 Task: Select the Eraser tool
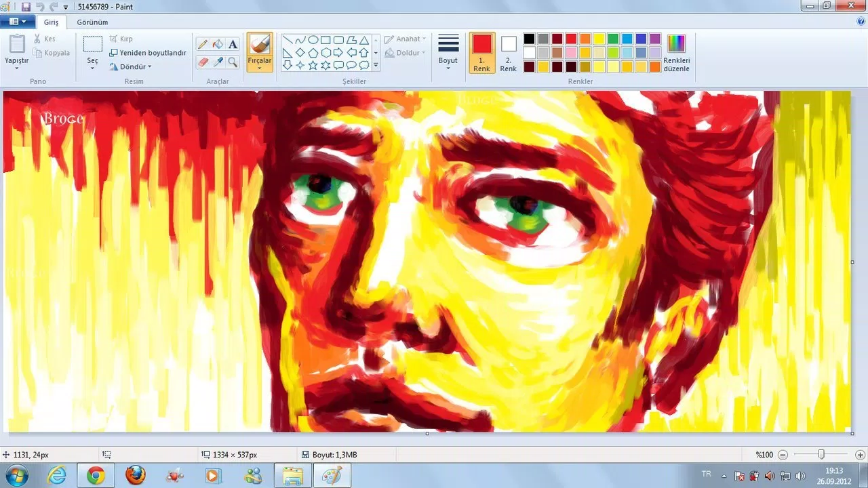(x=202, y=62)
